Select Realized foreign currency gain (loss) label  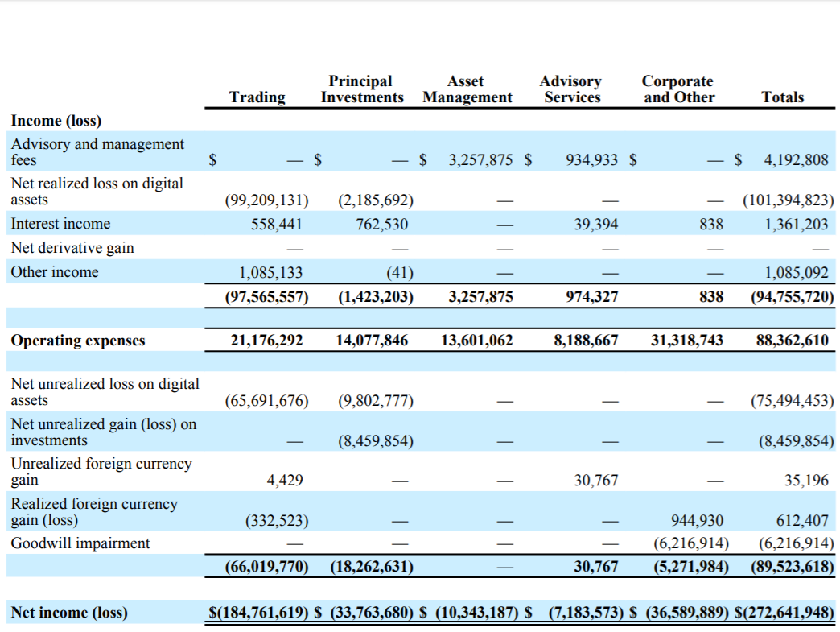94,512
